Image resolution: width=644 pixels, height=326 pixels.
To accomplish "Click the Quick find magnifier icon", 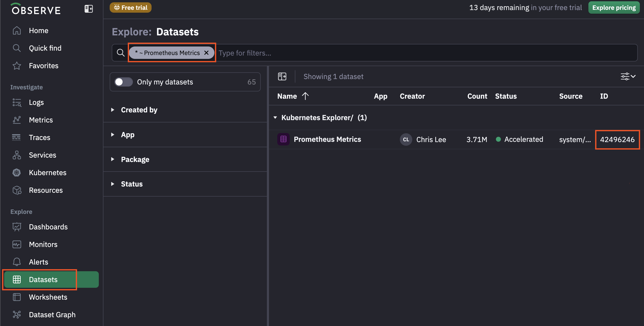I will click(17, 48).
